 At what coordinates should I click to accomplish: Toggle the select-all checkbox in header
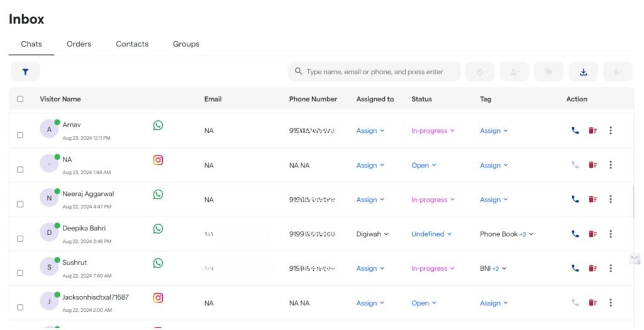coord(20,99)
